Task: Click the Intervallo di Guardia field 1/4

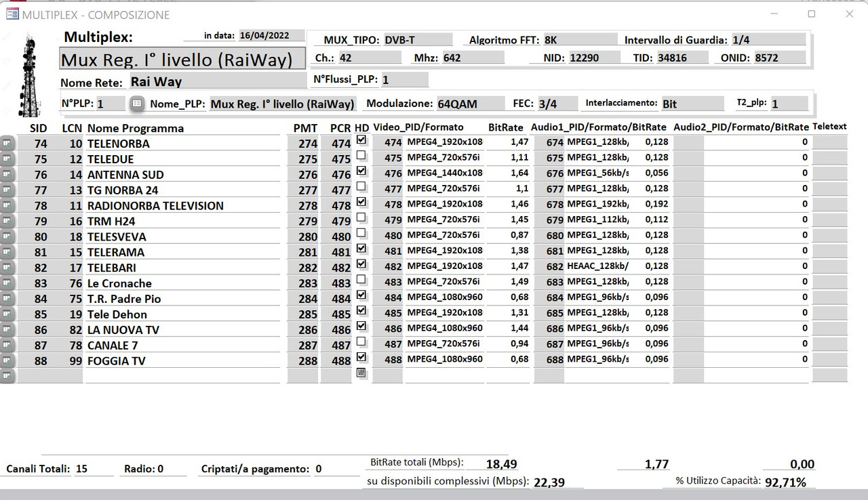Action: [x=768, y=39]
